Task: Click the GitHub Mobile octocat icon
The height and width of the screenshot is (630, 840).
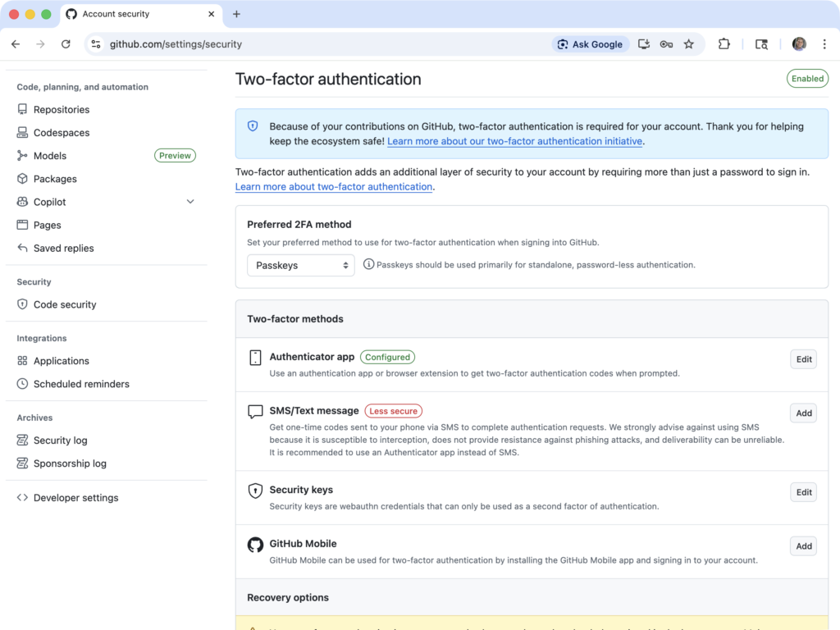Action: click(x=255, y=544)
